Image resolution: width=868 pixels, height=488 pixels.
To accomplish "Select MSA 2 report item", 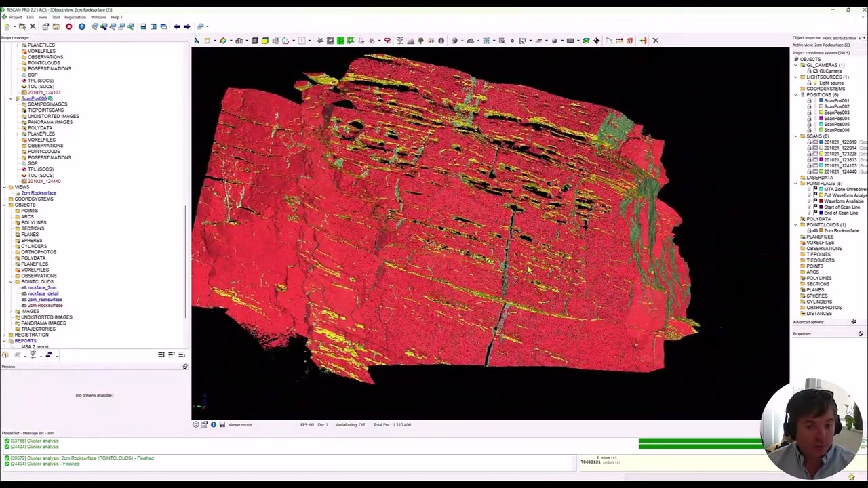I will coord(35,346).
